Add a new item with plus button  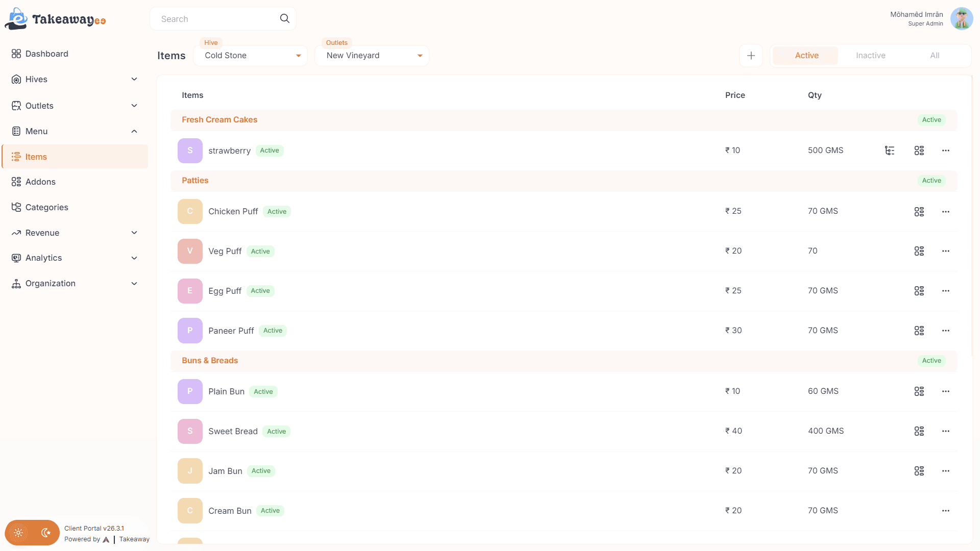pos(751,56)
